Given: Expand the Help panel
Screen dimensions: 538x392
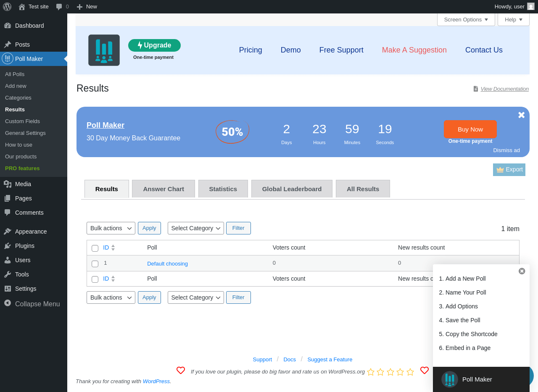Looking at the screenshot, I should tap(514, 20).
